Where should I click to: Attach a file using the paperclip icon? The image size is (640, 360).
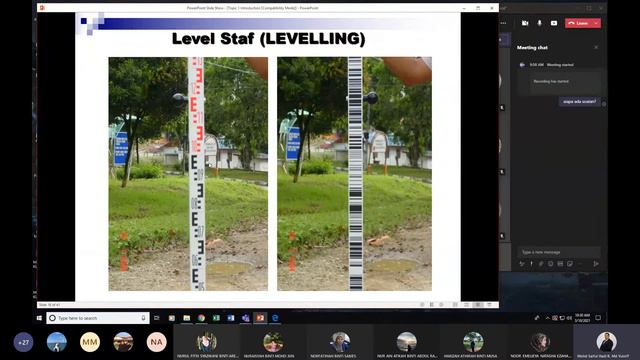(541, 264)
